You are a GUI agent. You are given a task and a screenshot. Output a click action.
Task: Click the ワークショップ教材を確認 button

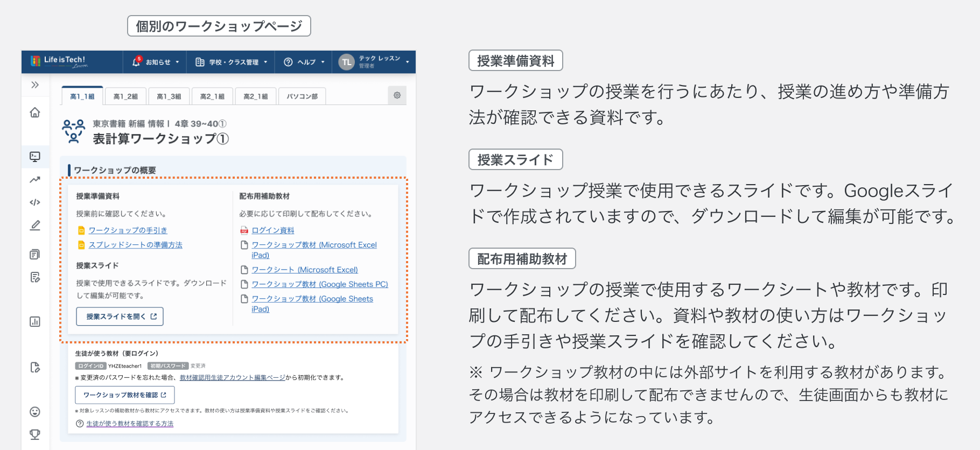coord(125,395)
